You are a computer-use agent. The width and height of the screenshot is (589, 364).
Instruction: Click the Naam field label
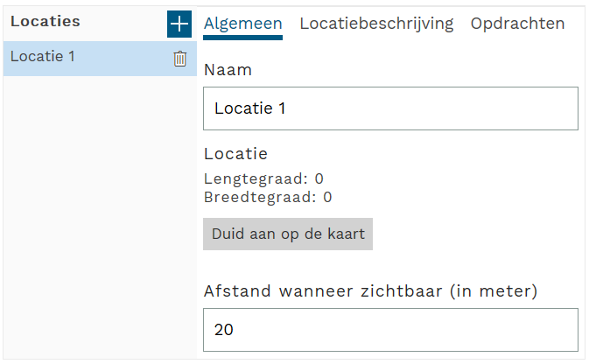[228, 70]
